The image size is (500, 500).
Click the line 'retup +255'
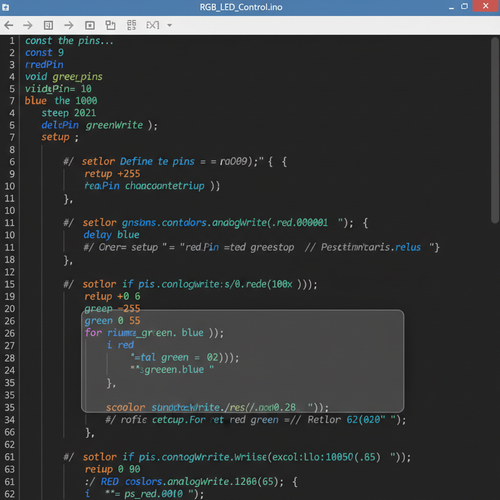point(112,174)
